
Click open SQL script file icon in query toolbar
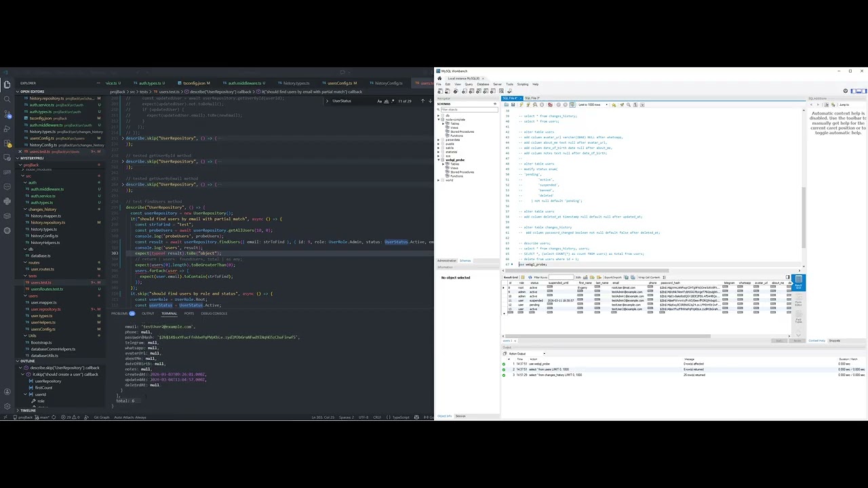tap(507, 104)
